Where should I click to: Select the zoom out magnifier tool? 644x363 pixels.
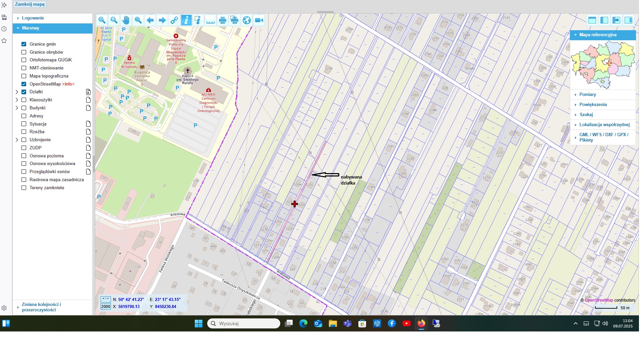point(114,20)
